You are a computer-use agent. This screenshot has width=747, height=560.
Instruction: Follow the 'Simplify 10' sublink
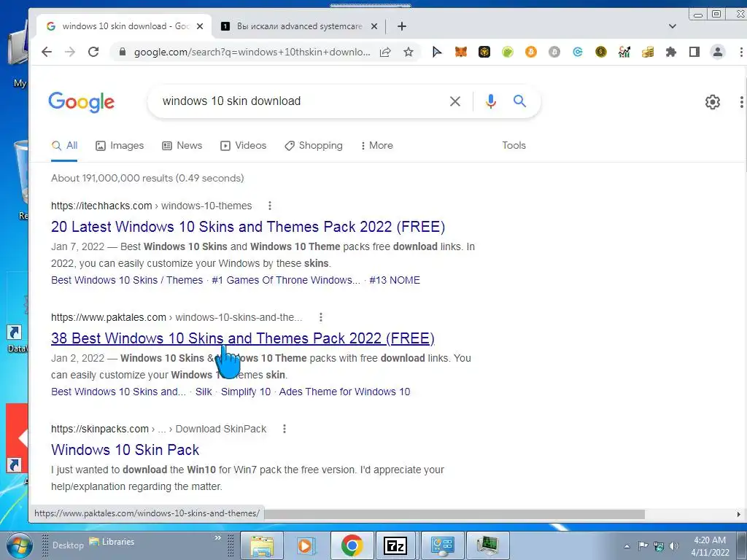pos(246,392)
